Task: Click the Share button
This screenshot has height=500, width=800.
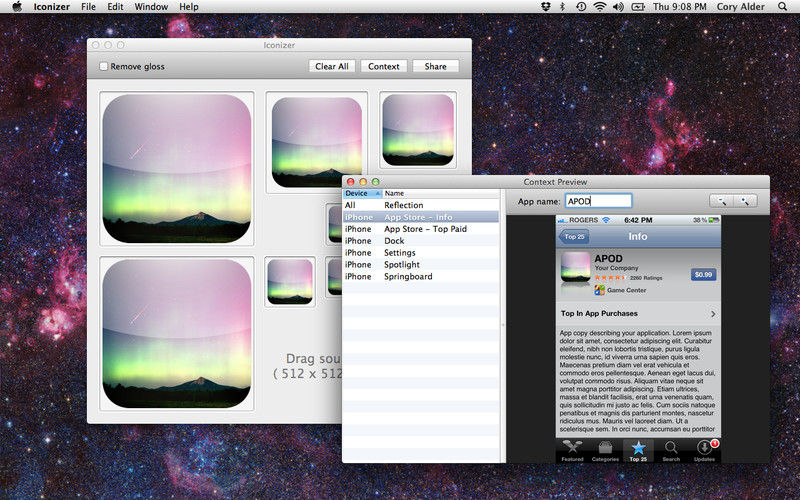Action: [x=435, y=66]
